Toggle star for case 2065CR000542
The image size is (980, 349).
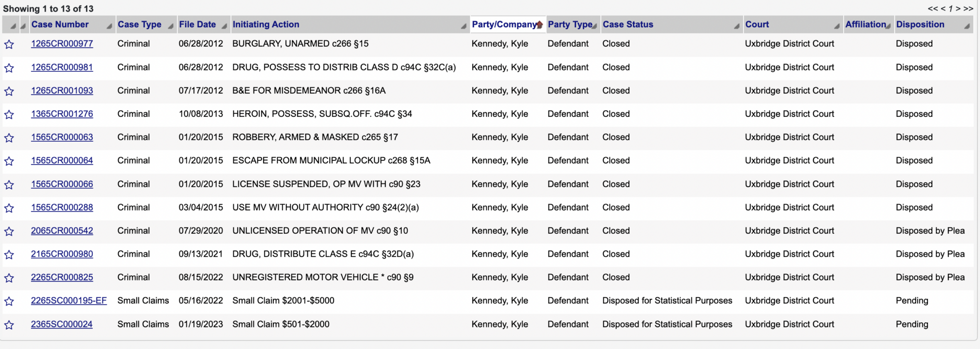click(9, 231)
